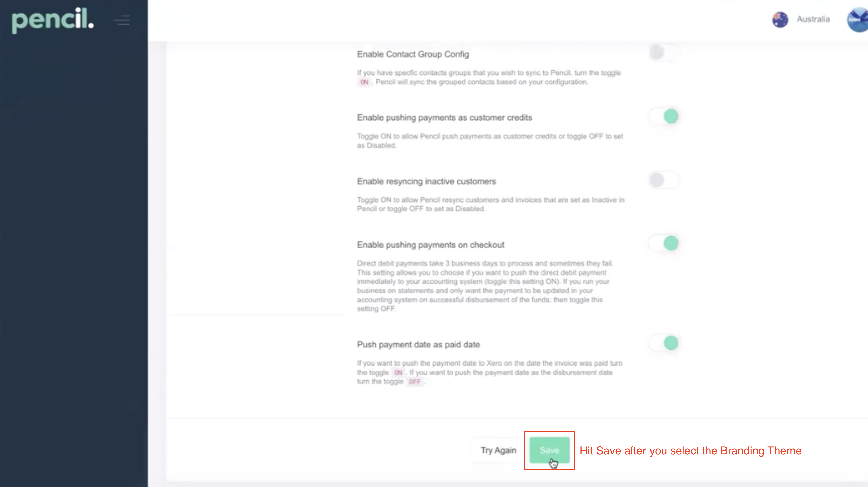
Task: Click the highlighted ON badge under Contact Group Config
Action: (x=364, y=82)
